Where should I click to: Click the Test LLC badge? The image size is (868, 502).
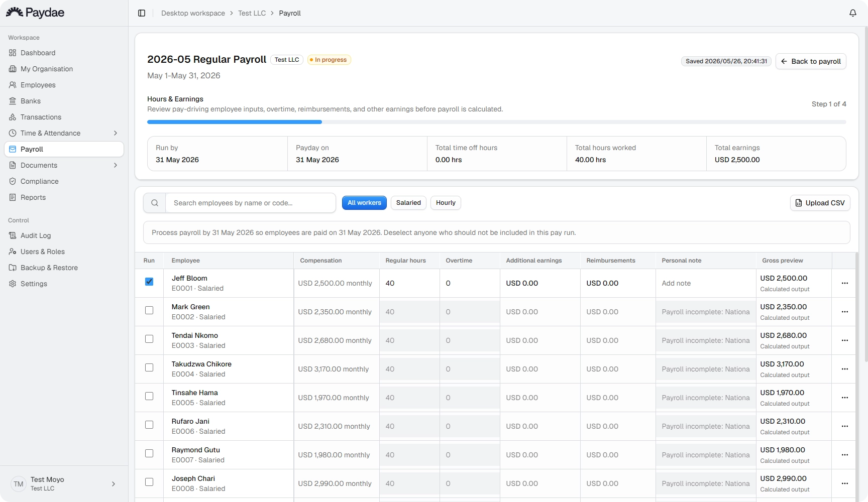(287, 60)
